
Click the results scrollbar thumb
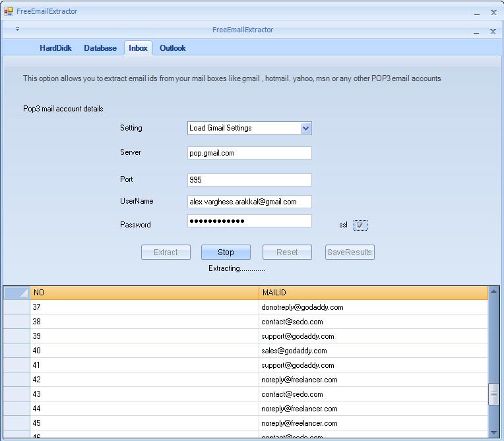(493, 394)
